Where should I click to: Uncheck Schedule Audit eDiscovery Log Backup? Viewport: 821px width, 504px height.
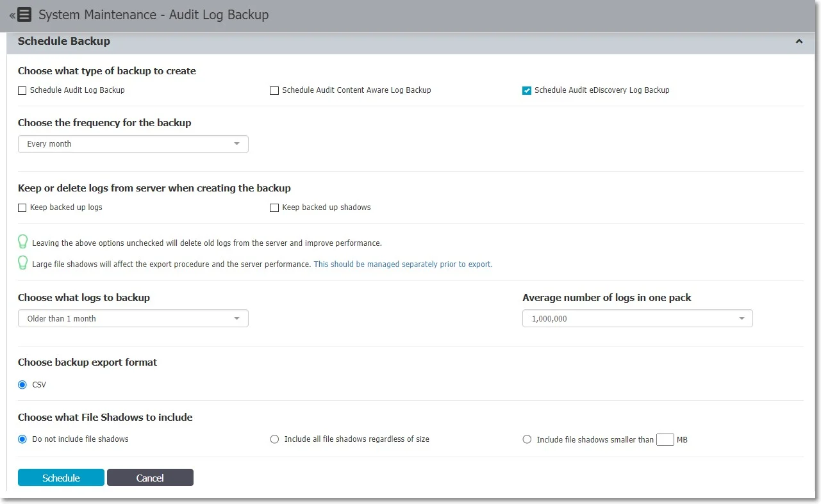pos(527,91)
